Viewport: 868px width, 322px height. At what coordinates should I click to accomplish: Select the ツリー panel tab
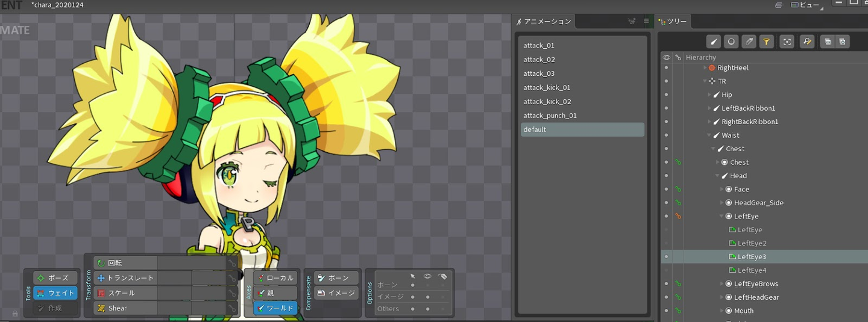[673, 22]
